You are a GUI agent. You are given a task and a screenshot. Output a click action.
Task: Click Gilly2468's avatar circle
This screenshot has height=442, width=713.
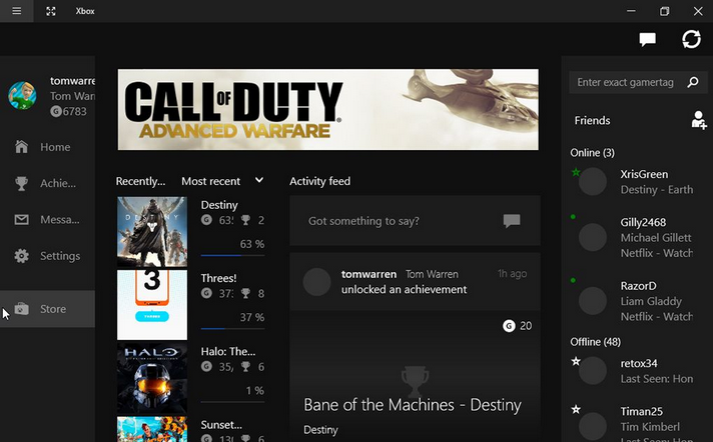pos(592,237)
